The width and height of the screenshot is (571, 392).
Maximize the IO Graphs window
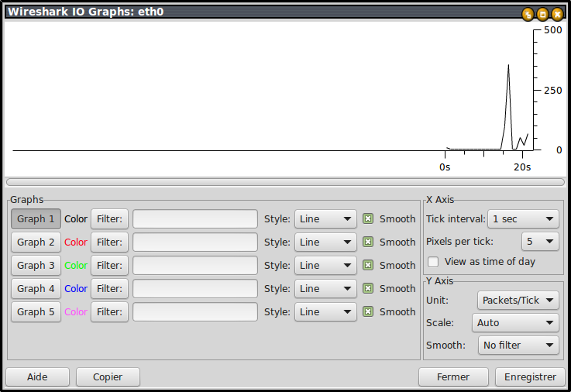coord(542,14)
